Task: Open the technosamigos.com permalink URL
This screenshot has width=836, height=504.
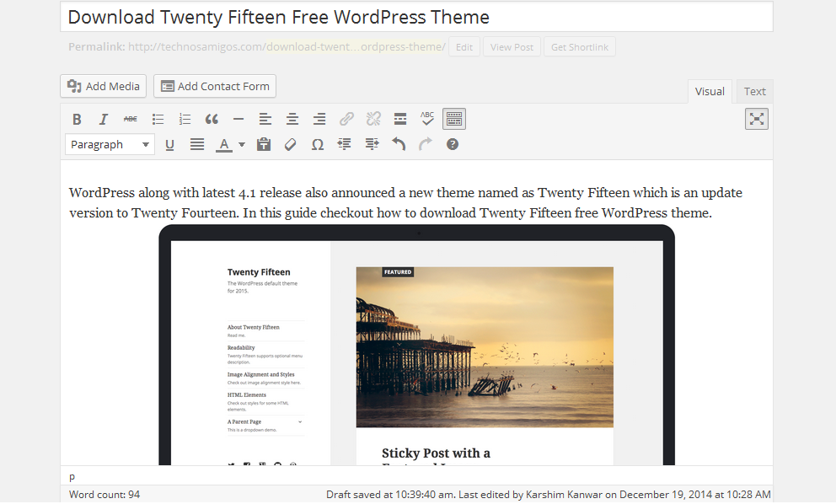Action: coord(287,47)
